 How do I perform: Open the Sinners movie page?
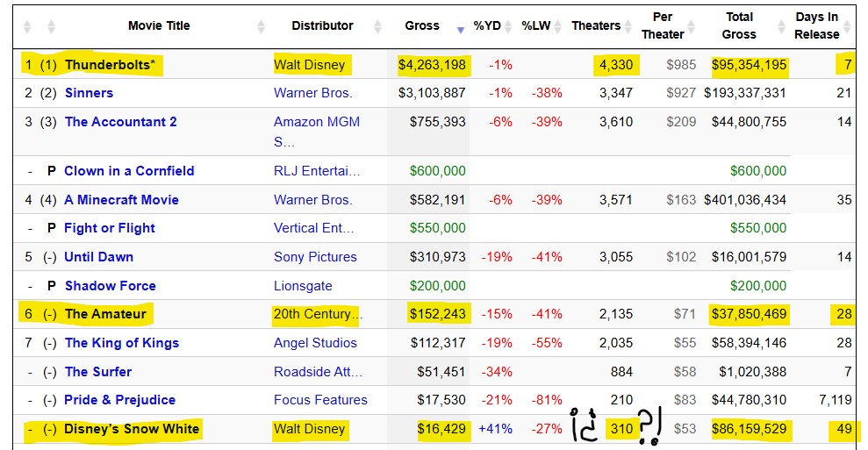89,93
